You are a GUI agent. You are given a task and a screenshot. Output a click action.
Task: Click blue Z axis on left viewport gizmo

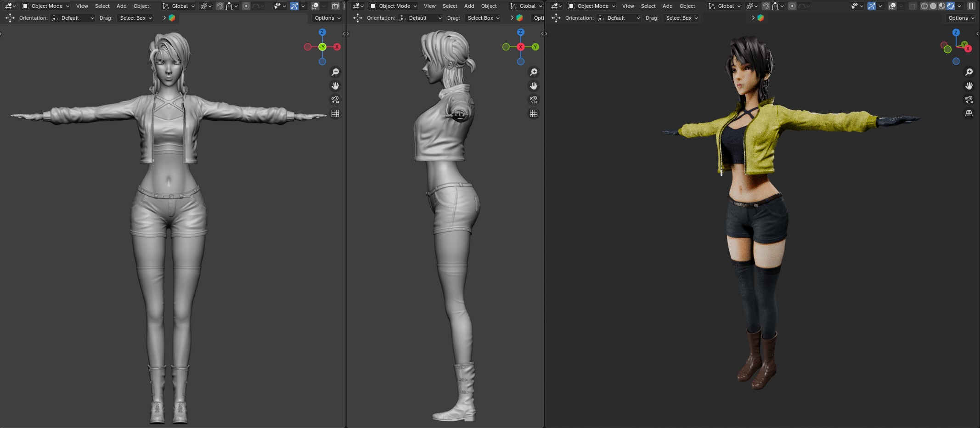pyautogui.click(x=322, y=32)
